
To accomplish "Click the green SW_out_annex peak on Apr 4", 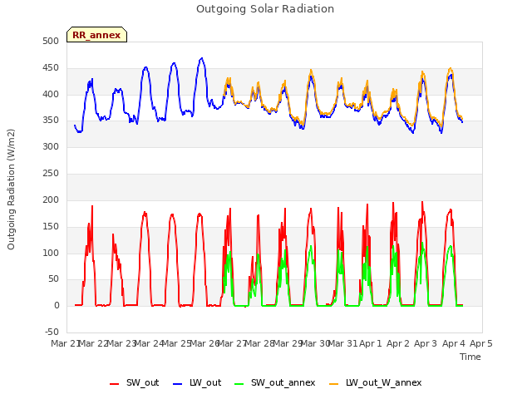I will click(x=451, y=246).
